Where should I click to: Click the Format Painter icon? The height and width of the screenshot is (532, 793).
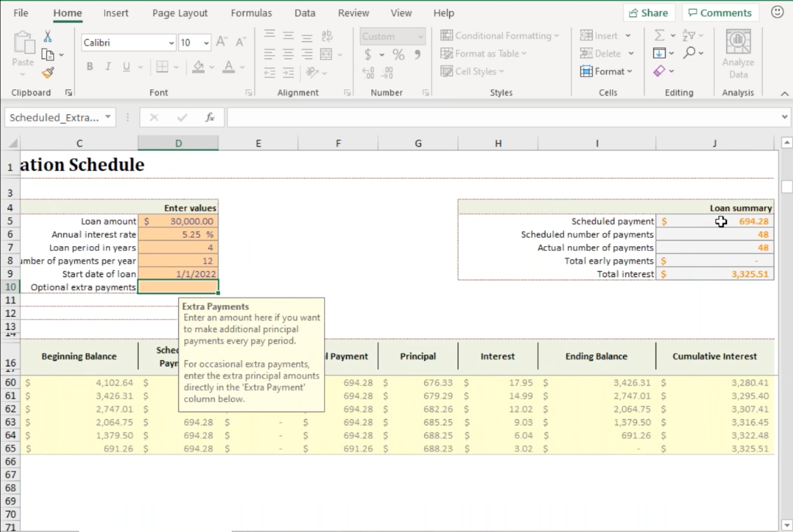[x=47, y=72]
